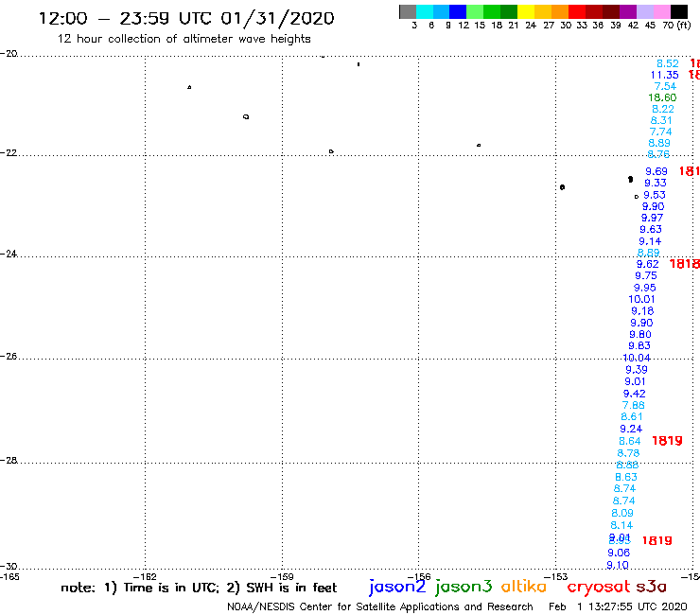Click the gray 3 ft legend swatch
The image size is (700, 615).
click(408, 11)
